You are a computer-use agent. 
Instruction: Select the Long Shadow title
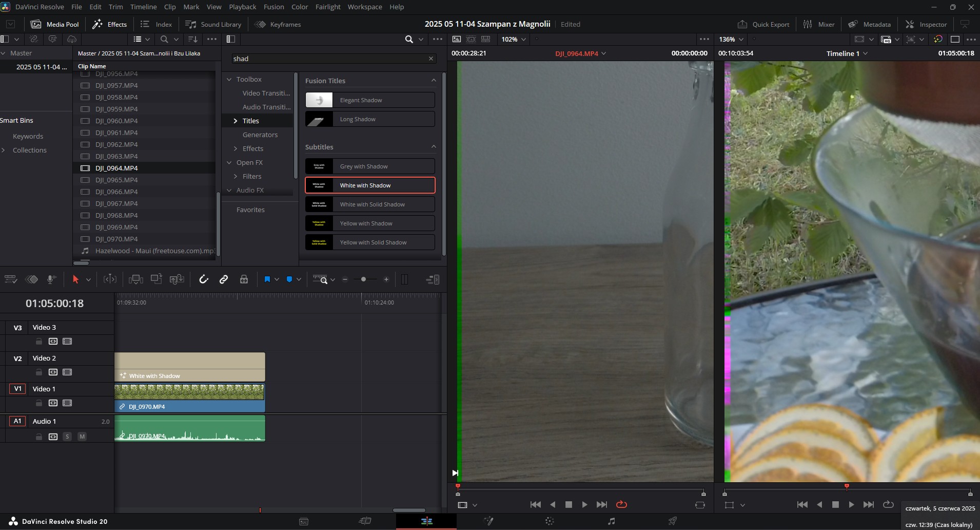[x=370, y=119]
